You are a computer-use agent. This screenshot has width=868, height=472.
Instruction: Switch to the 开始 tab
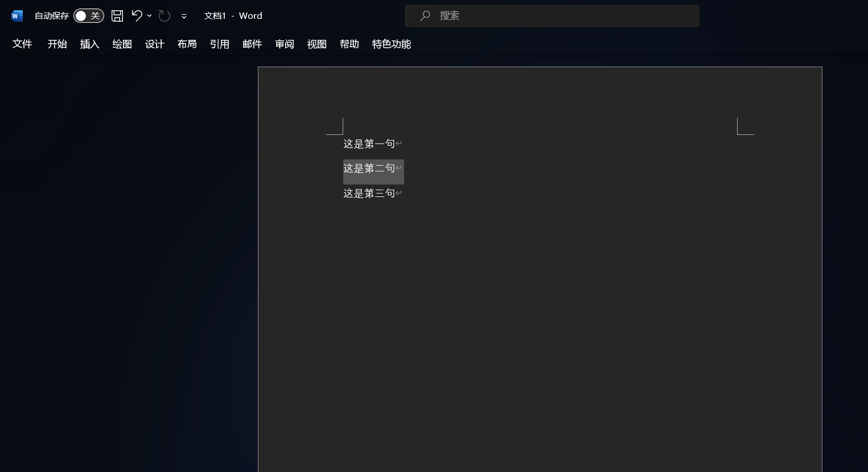point(57,44)
